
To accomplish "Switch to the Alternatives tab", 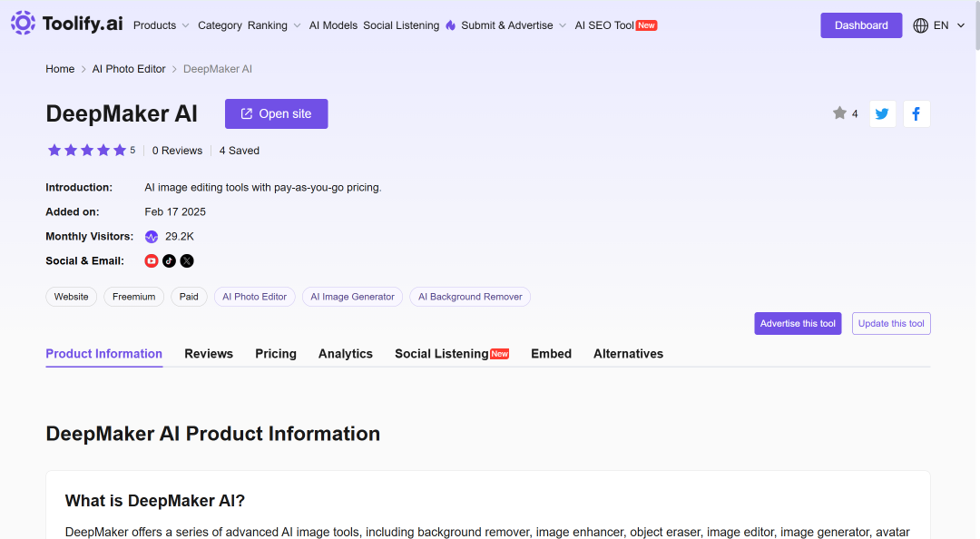I will coord(628,354).
